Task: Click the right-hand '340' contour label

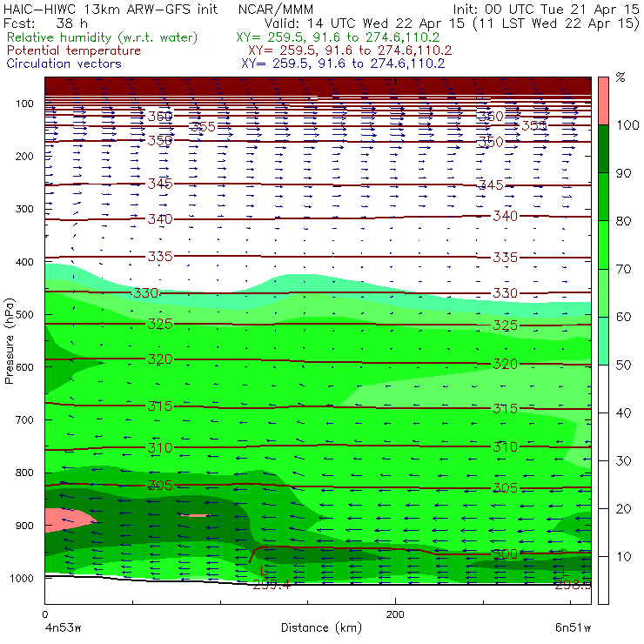Action: point(505,216)
